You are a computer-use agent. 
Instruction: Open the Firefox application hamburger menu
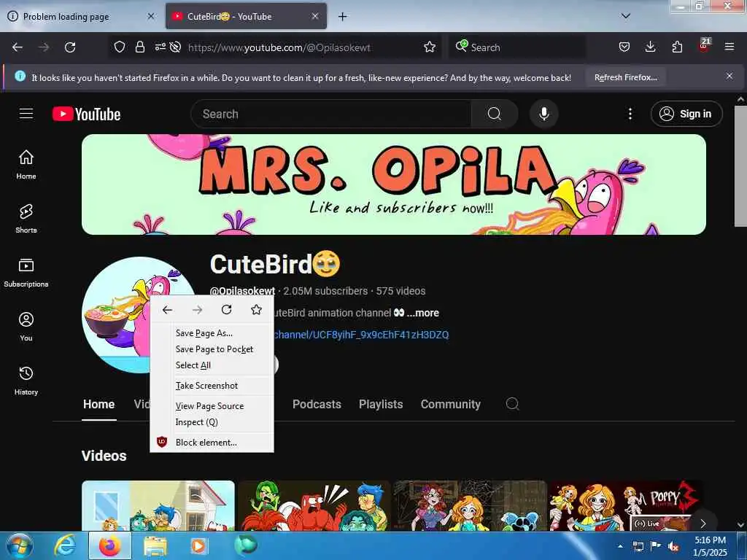(x=729, y=47)
